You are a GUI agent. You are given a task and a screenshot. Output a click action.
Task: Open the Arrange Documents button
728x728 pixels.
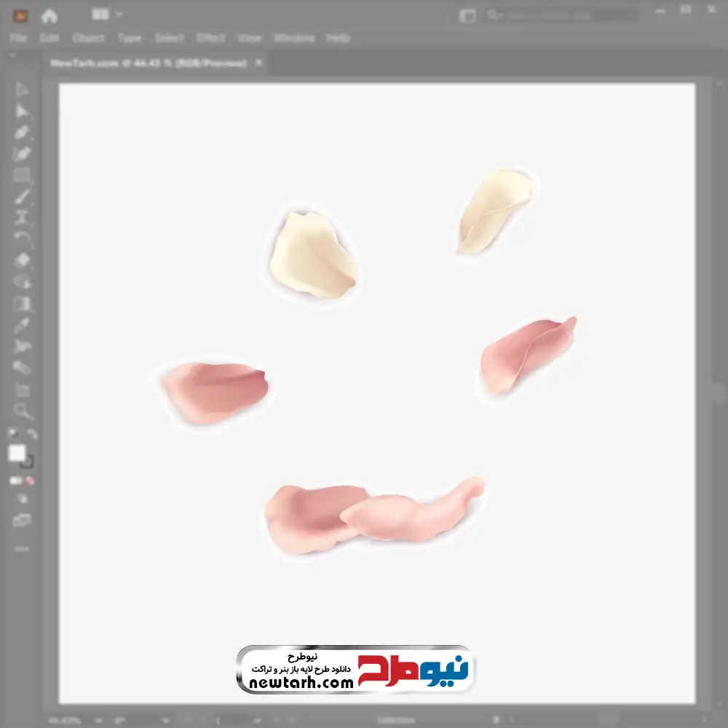467,15
